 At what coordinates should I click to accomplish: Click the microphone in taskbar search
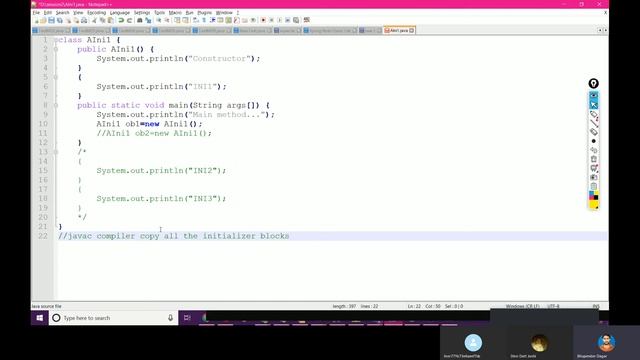170,318
